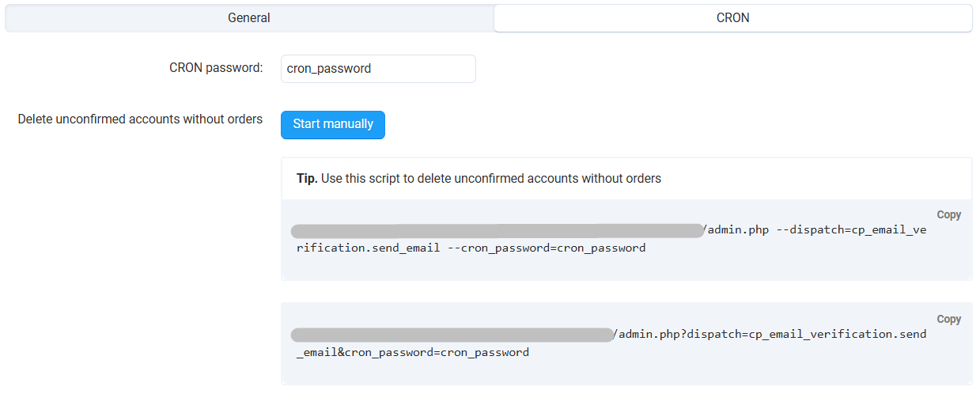
Task: Click the tip sentence about deleting unconfirmed accounts
Action: coord(490,179)
